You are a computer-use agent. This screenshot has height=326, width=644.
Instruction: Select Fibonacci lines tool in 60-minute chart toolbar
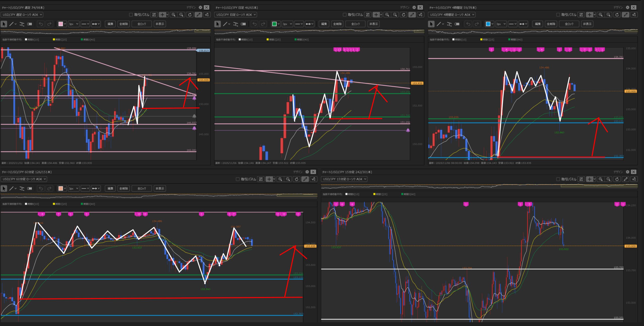point(22,188)
